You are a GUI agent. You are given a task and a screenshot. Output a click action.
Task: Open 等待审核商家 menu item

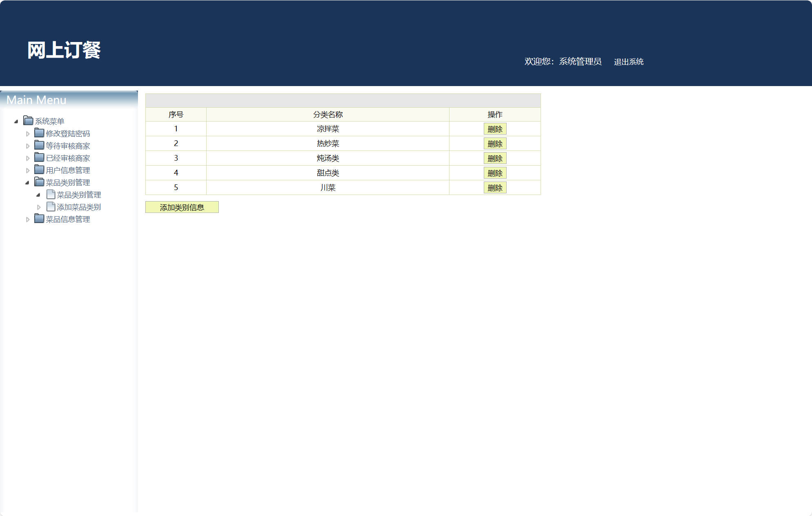click(68, 146)
